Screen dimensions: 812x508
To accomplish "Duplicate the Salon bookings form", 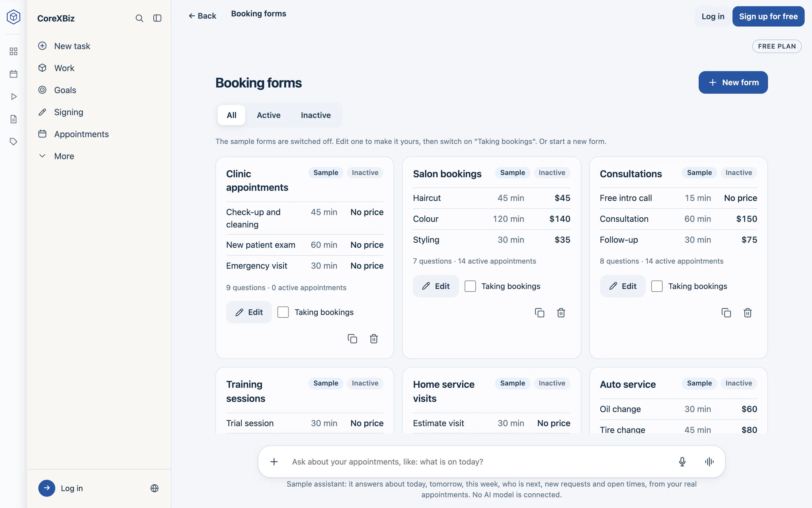I will (x=539, y=313).
